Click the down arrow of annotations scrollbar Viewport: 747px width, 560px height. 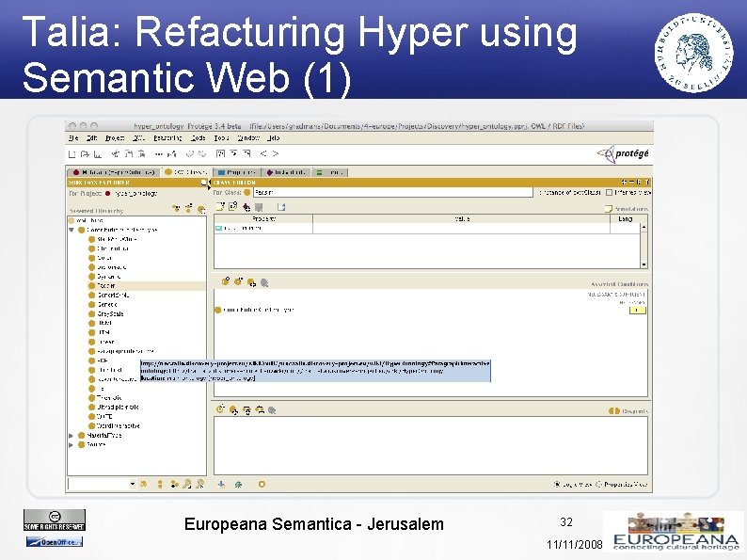coord(644,264)
